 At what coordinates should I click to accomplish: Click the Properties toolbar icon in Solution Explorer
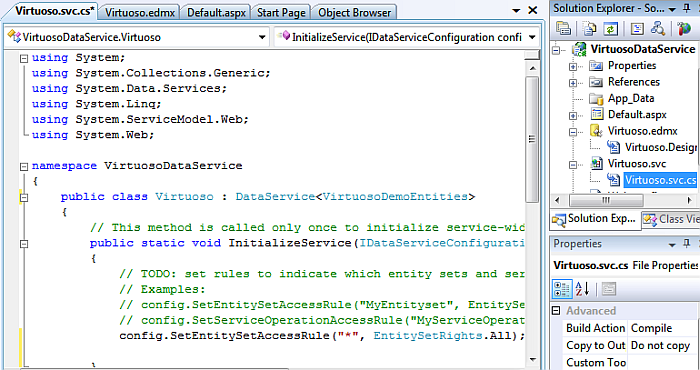tap(563, 29)
